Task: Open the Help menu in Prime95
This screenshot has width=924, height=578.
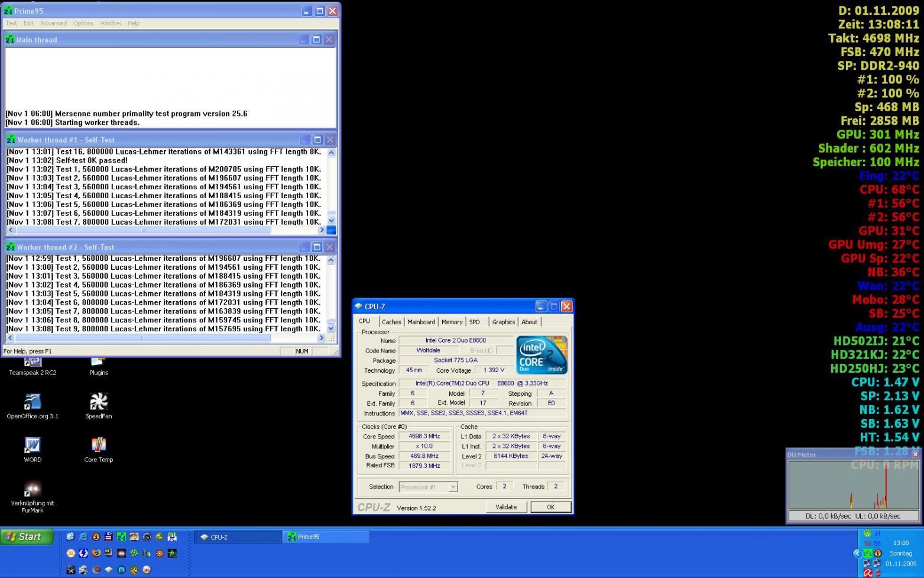Action: pyautogui.click(x=134, y=23)
